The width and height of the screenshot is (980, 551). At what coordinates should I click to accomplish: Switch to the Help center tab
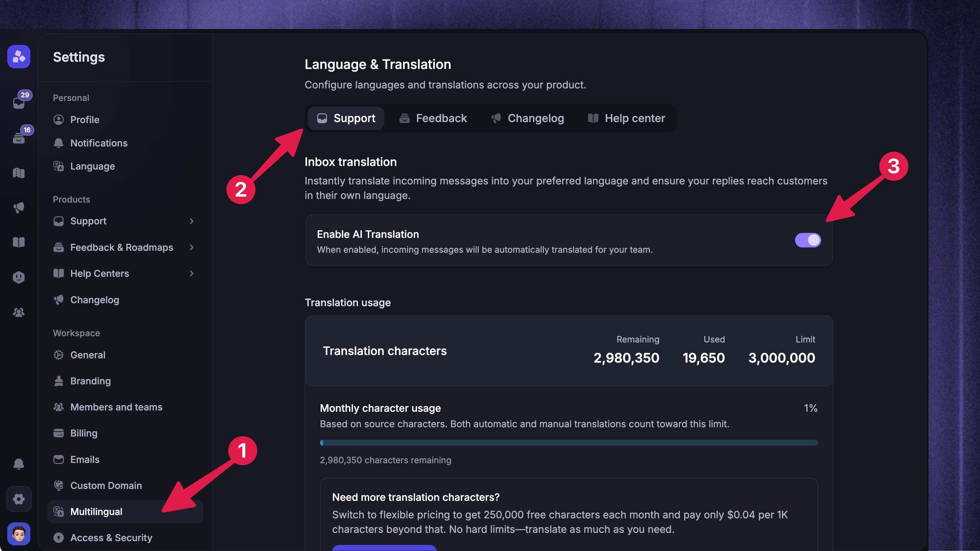[626, 118]
